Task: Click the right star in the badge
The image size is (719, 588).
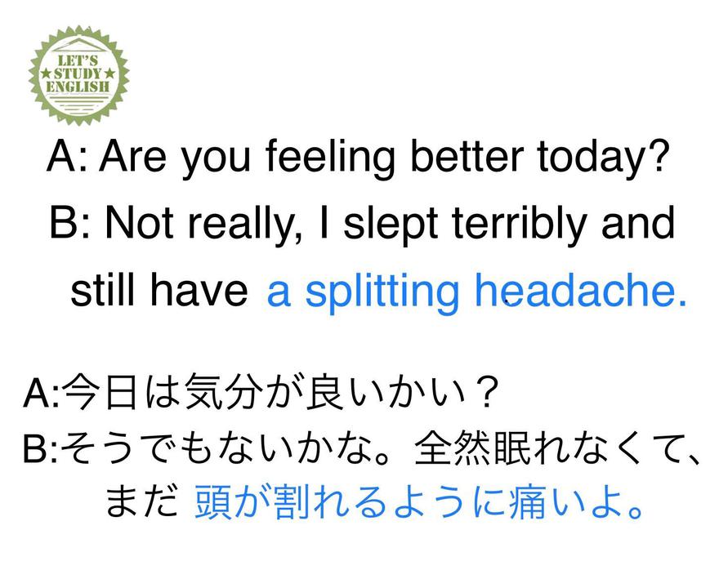Action: coord(109,73)
